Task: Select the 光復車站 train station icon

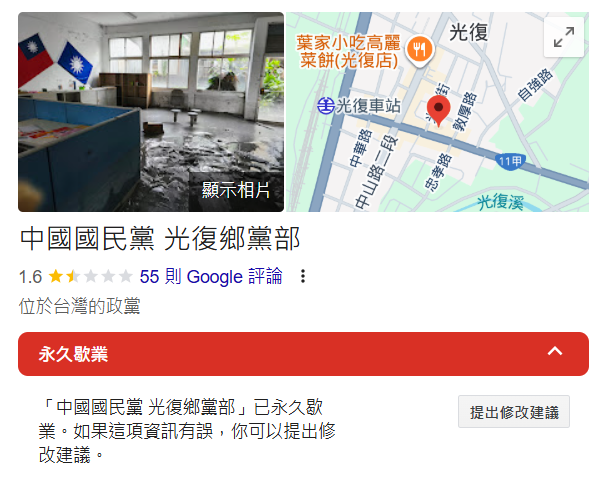Action: tap(326, 106)
